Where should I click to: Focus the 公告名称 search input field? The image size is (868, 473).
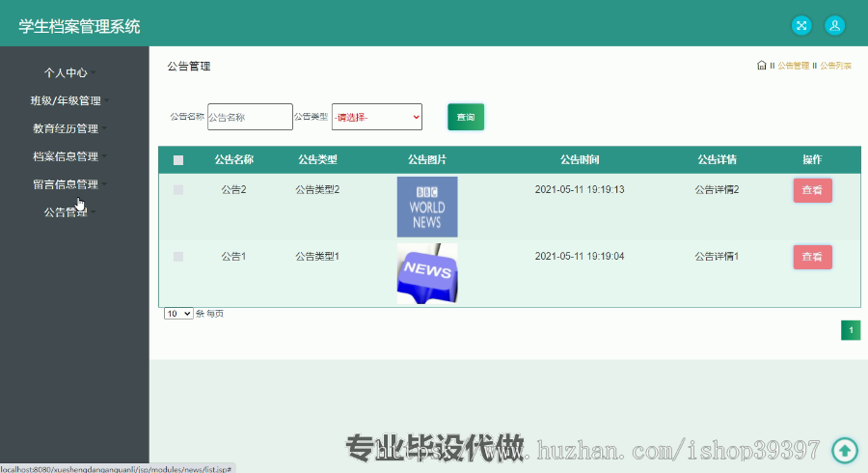coord(250,117)
